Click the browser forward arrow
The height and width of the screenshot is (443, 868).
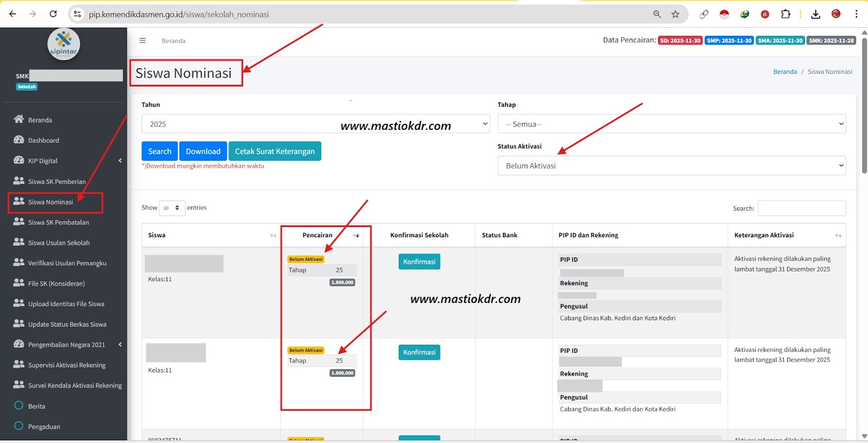[33, 14]
